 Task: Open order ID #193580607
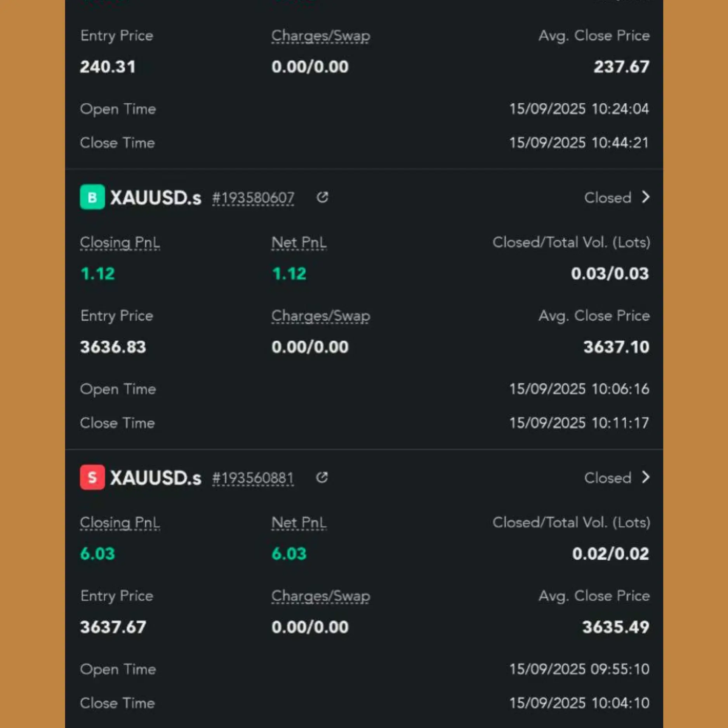[x=253, y=198]
